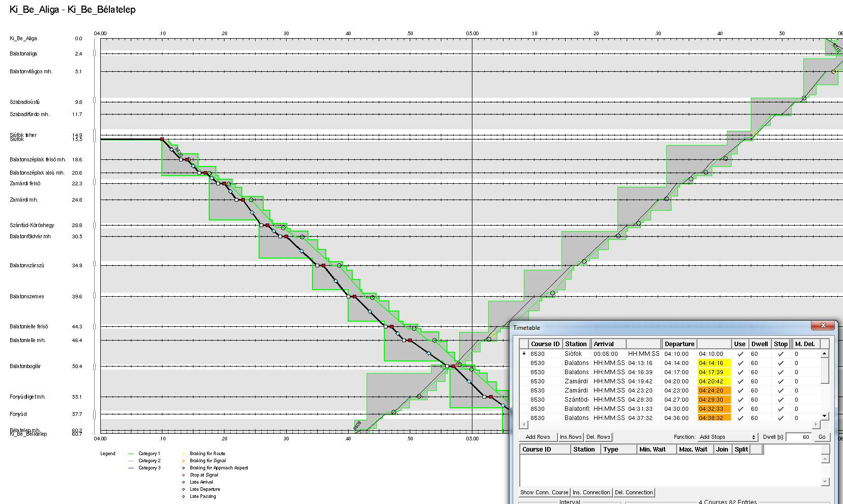Click the Split column header
This screenshot has height=504, width=843.
(x=741, y=449)
